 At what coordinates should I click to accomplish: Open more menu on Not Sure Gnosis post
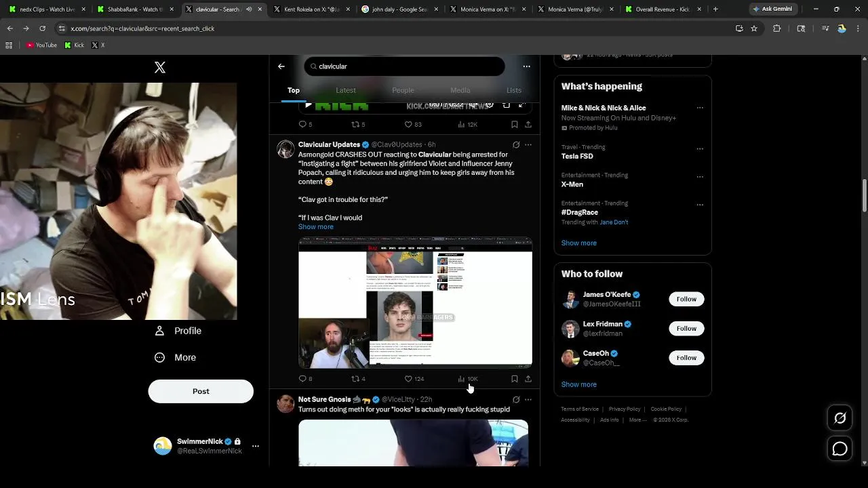(x=528, y=400)
